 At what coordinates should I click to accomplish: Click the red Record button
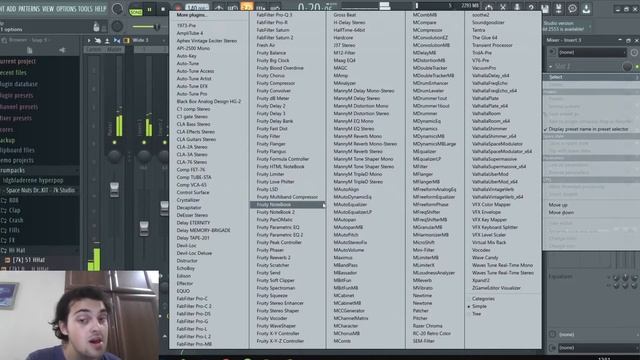[x=178, y=8]
